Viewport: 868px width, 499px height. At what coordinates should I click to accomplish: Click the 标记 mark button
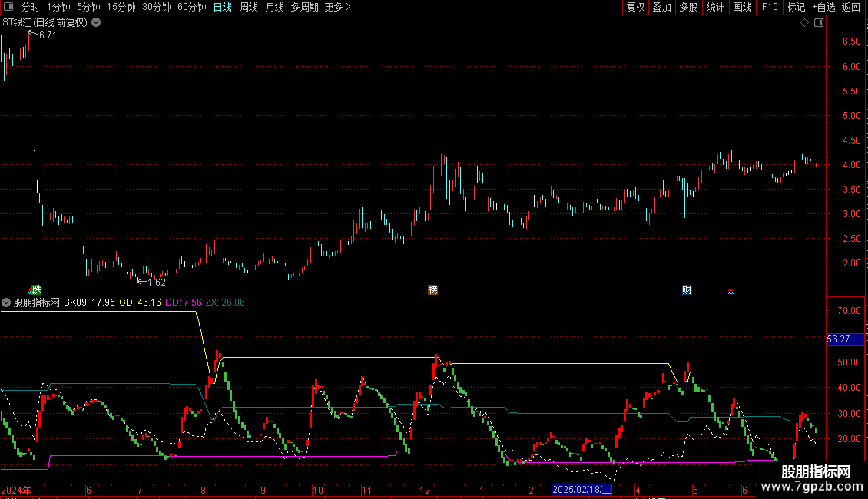(x=796, y=7)
